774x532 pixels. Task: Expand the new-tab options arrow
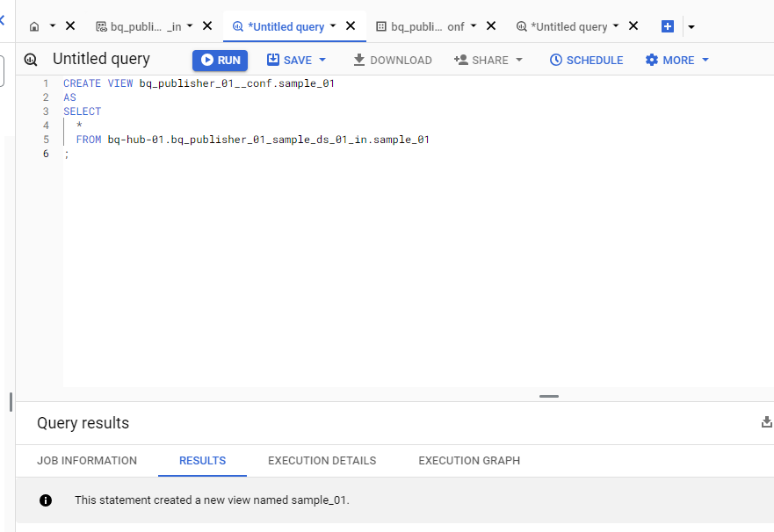click(x=691, y=27)
